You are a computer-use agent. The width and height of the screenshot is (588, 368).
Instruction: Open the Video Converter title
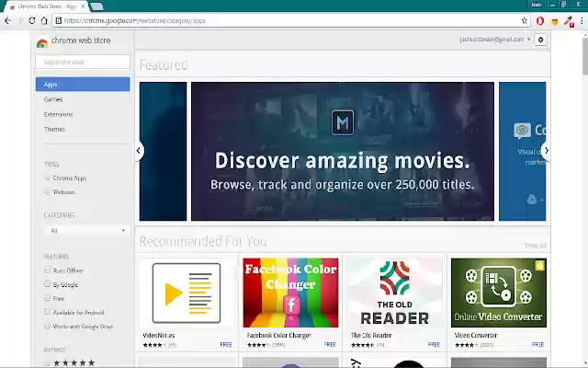coord(476,335)
